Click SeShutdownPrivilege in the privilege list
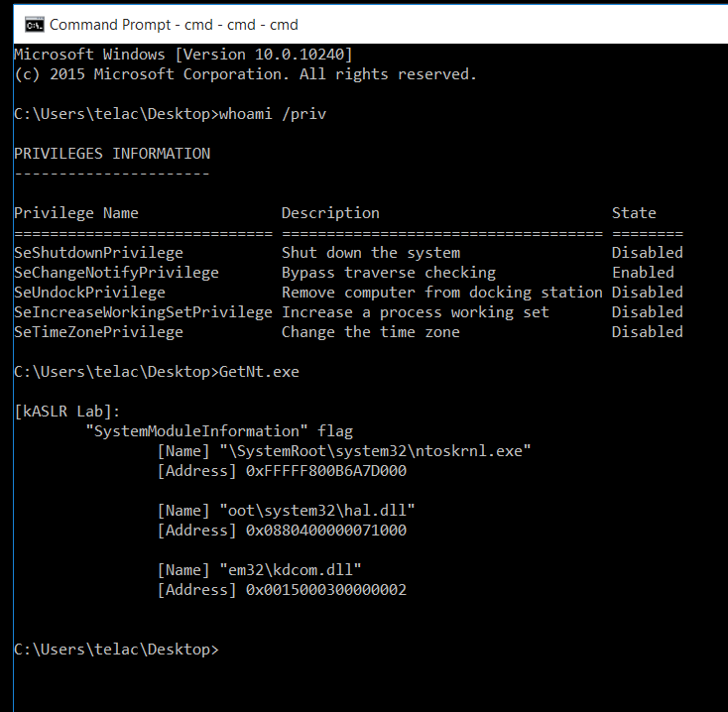 click(x=98, y=253)
